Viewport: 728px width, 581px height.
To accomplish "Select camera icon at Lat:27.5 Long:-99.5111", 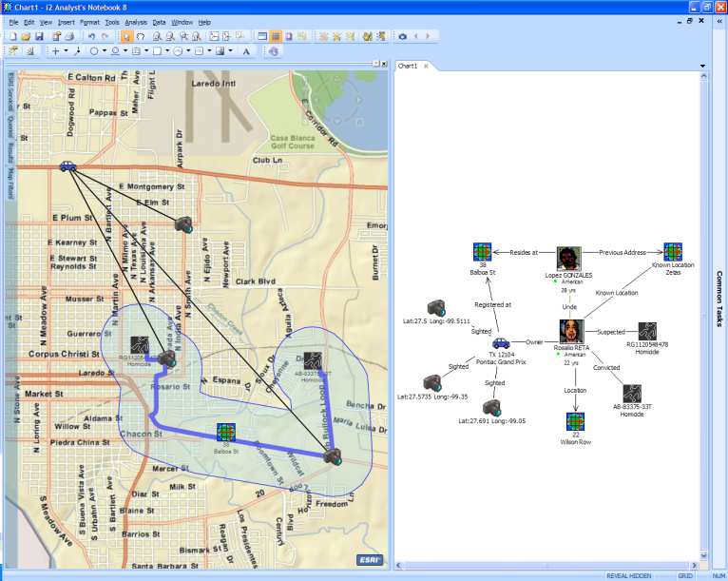I will point(436,308).
